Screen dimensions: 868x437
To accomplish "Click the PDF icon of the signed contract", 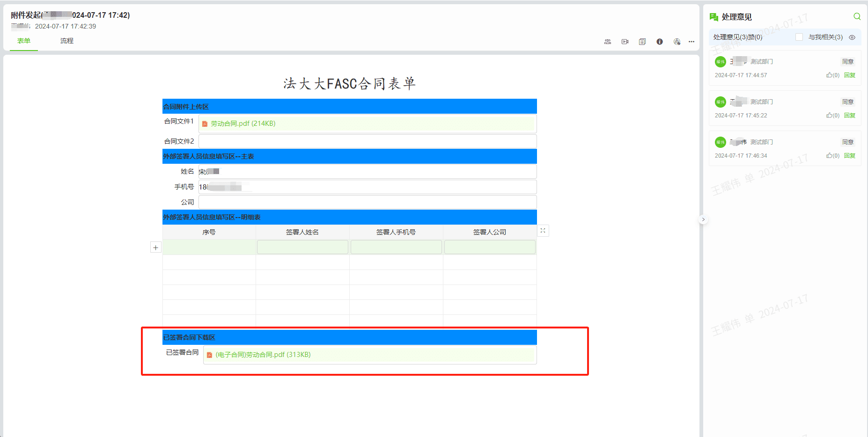I will pos(209,355).
